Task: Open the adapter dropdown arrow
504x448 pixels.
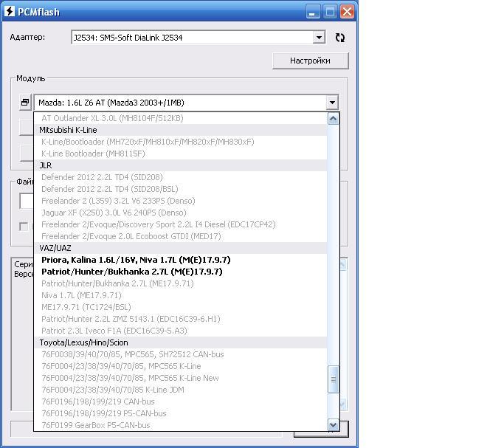Action: point(319,38)
